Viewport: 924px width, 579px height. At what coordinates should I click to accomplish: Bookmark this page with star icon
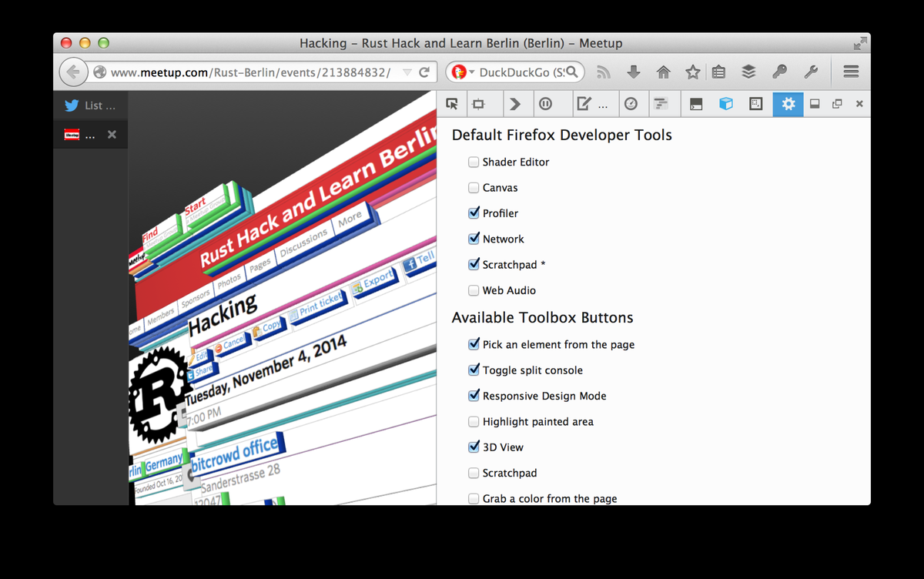[693, 72]
